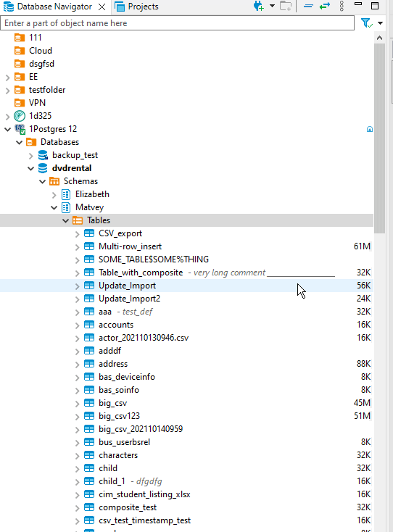Click the Matvey schema icon
Viewport: 393px width, 532px height.
tap(66, 207)
